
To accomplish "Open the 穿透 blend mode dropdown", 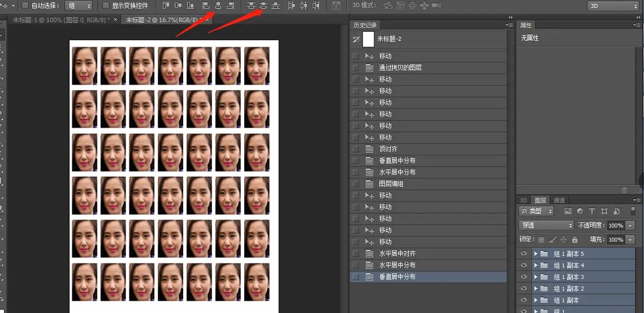I will pos(546,225).
